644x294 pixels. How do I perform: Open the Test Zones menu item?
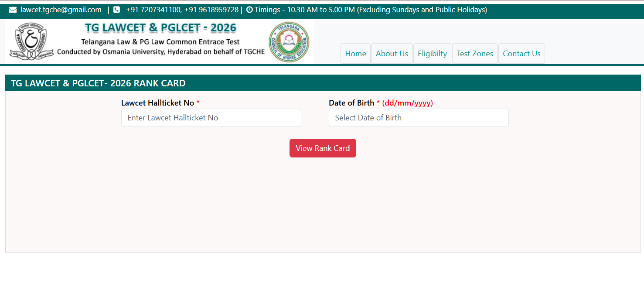pos(475,54)
